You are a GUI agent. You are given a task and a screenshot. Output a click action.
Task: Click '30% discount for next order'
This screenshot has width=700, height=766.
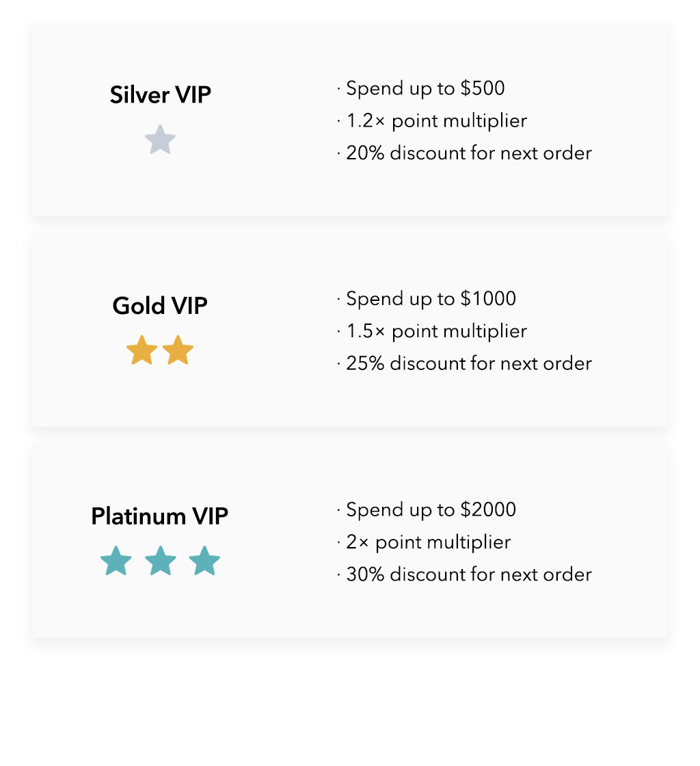tap(468, 574)
